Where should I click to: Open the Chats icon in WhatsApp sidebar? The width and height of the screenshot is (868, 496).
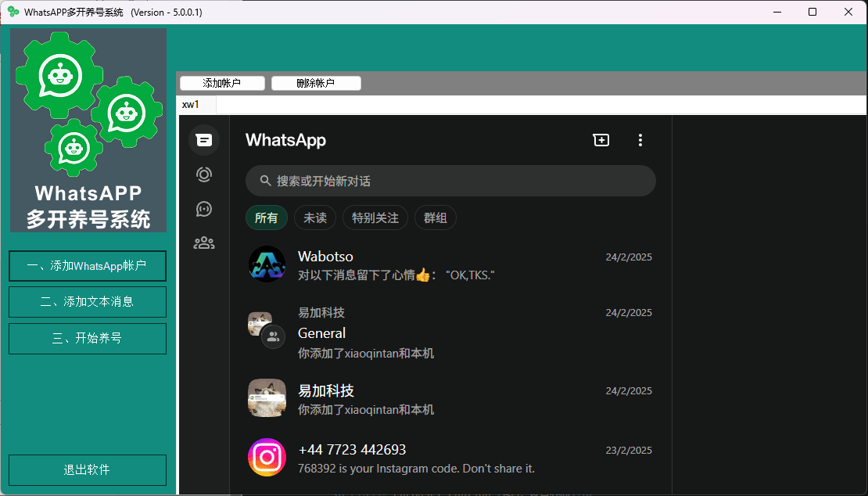[204, 140]
